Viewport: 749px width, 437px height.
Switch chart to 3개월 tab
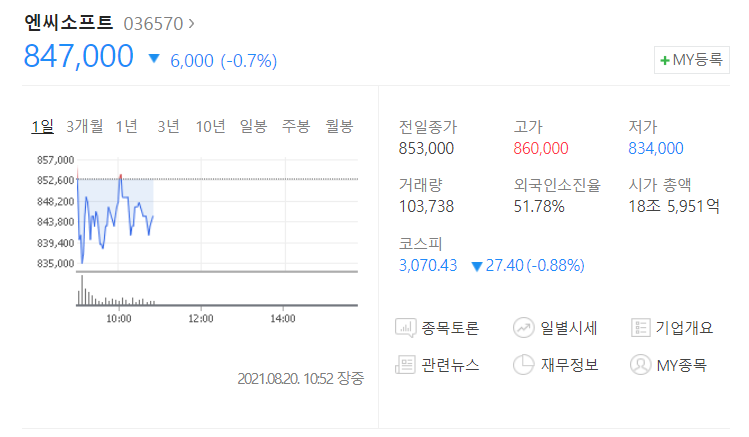(85, 127)
